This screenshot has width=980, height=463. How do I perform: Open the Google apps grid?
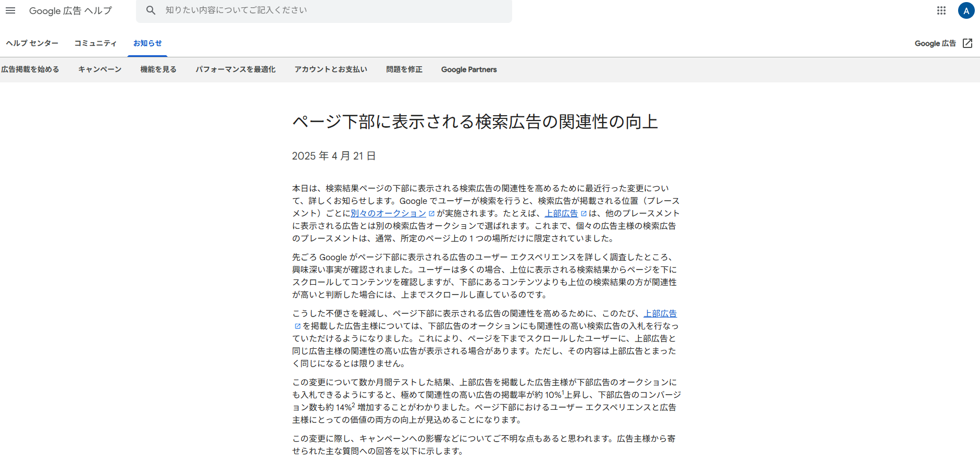(941, 10)
